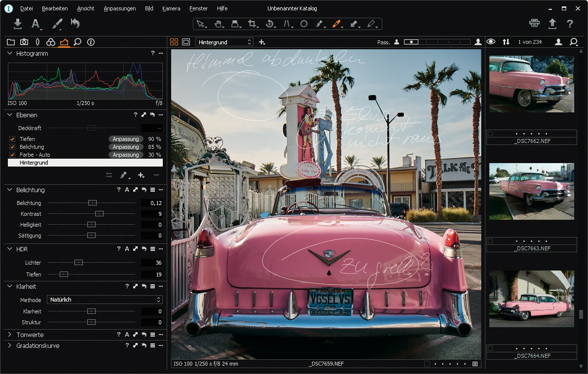Disable the Belichtung layer checkbox
The width and height of the screenshot is (588, 374).
point(12,147)
